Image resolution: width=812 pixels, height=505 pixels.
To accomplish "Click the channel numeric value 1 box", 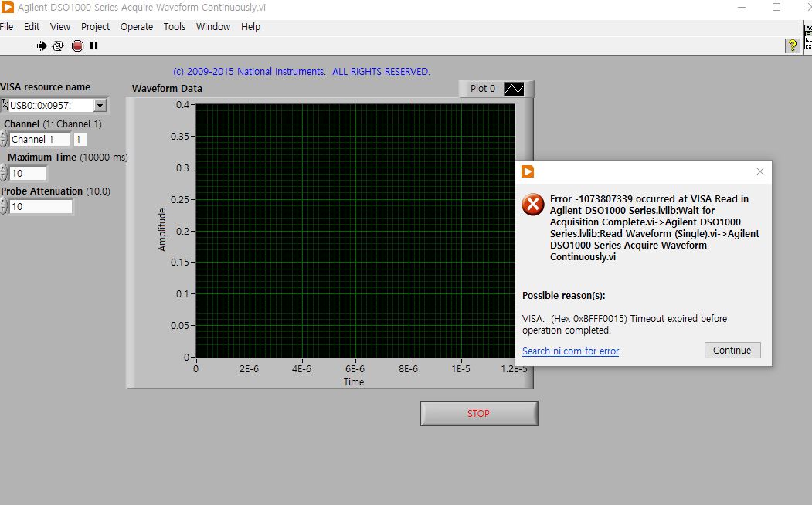I will click(80, 139).
